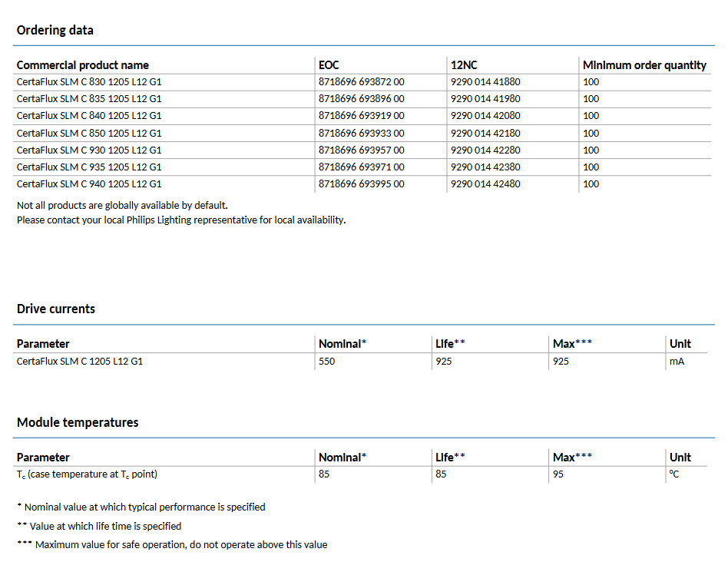Click Max temperature value '95'
The height and width of the screenshot is (575, 728).
(558, 474)
